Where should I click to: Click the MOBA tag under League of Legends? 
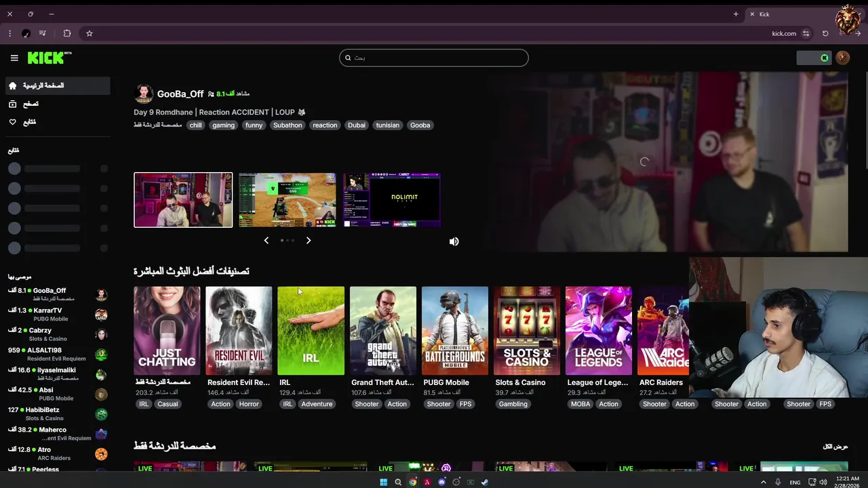click(x=580, y=404)
